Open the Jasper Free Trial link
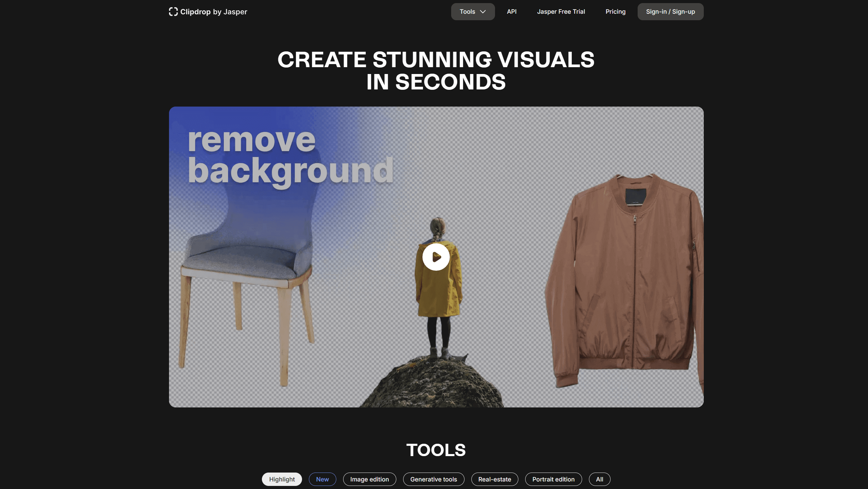Image resolution: width=868 pixels, height=489 pixels. 561,12
